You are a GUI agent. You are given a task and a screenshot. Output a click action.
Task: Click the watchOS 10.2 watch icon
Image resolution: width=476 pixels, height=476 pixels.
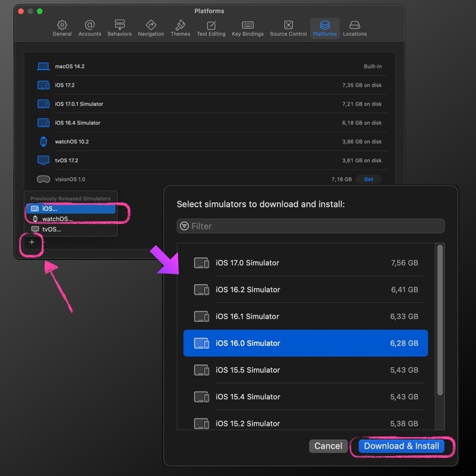[x=44, y=142]
